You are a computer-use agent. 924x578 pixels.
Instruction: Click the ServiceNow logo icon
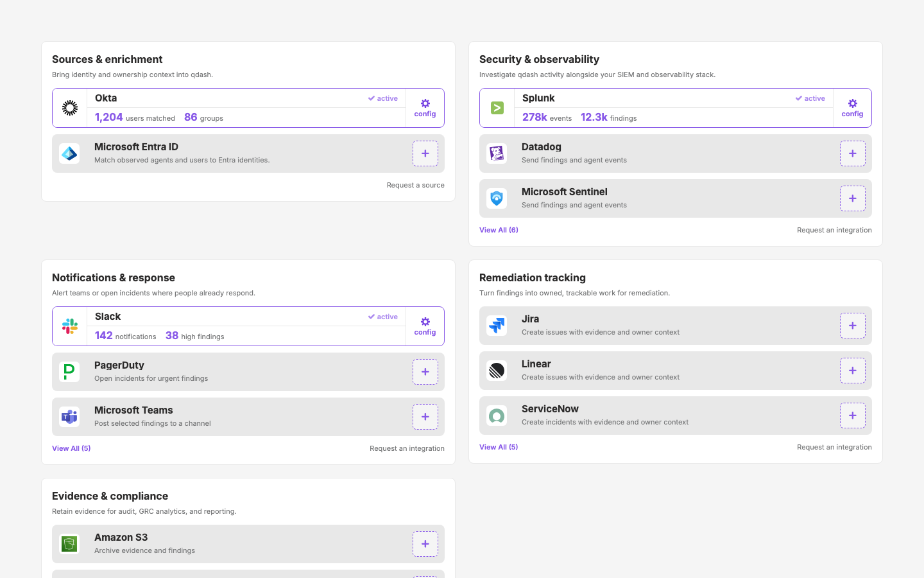[497, 416]
